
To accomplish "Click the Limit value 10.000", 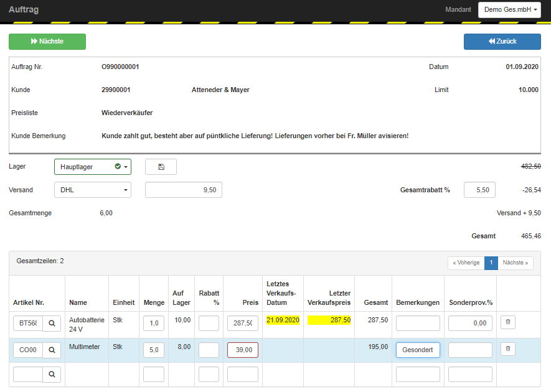I will tap(529, 90).
